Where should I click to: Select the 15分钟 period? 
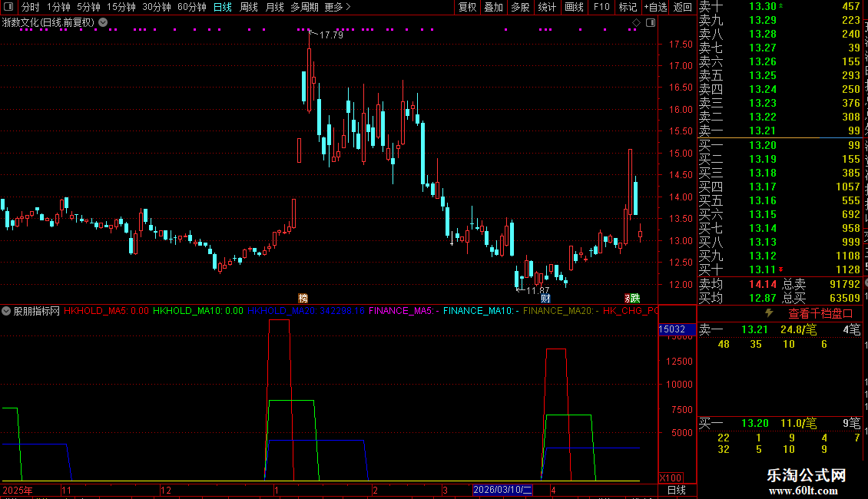point(121,7)
